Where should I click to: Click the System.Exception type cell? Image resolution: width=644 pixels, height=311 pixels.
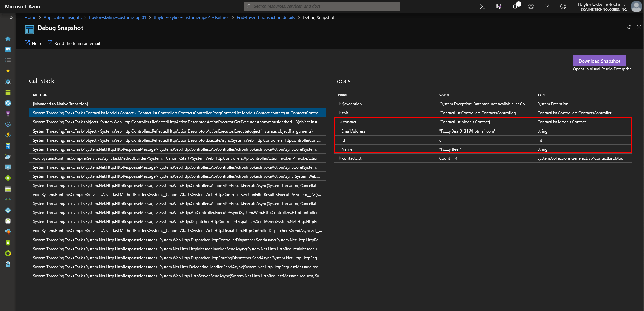pyautogui.click(x=553, y=104)
